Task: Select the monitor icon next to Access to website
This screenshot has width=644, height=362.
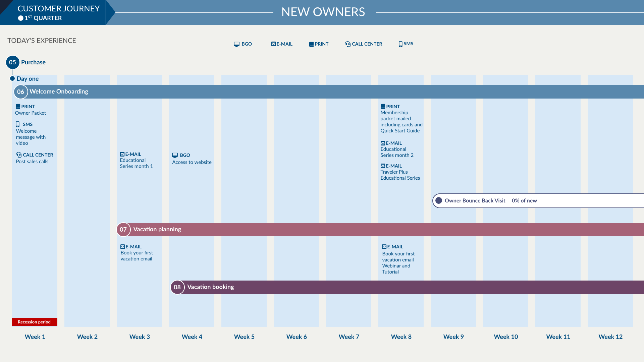Action: 175,155
